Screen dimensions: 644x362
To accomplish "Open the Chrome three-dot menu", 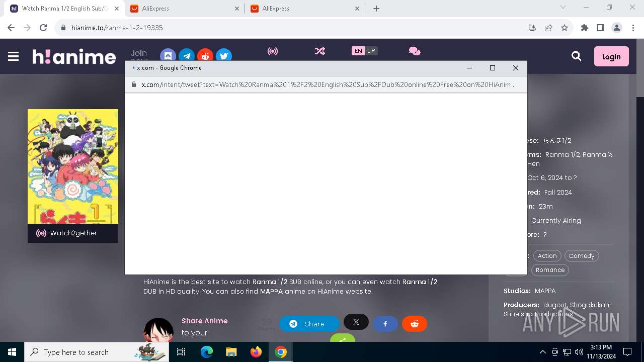I will [x=633, y=28].
